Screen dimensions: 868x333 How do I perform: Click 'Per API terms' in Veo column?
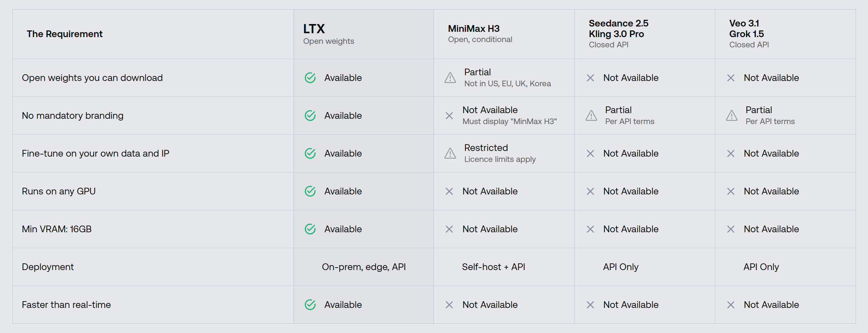(x=770, y=122)
